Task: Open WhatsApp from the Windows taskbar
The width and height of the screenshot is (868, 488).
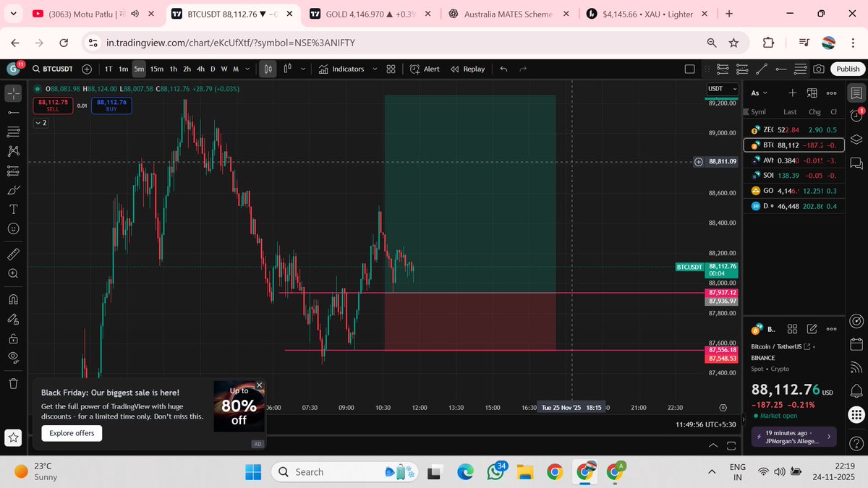Action: (495, 471)
